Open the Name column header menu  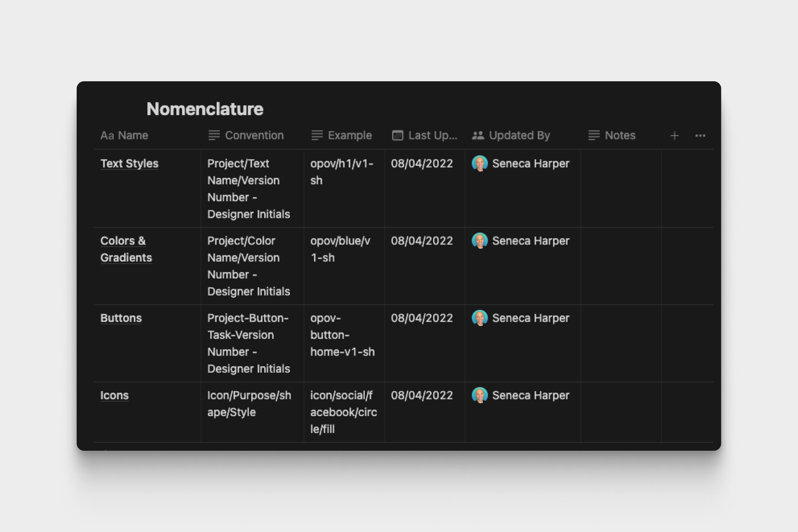(x=133, y=135)
